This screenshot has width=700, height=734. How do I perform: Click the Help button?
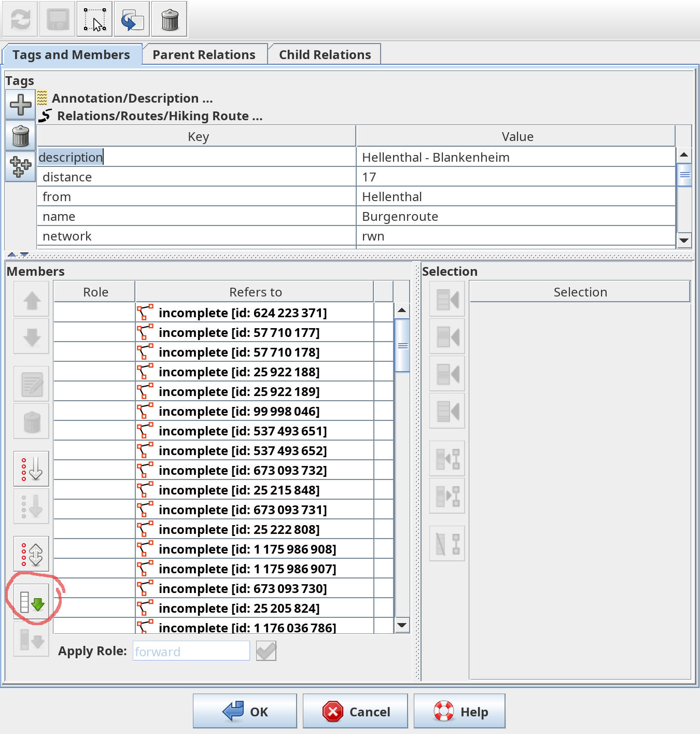point(459,711)
